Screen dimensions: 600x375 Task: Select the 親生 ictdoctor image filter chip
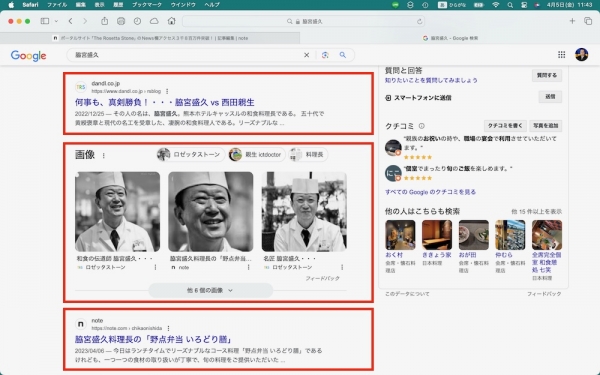click(x=257, y=155)
